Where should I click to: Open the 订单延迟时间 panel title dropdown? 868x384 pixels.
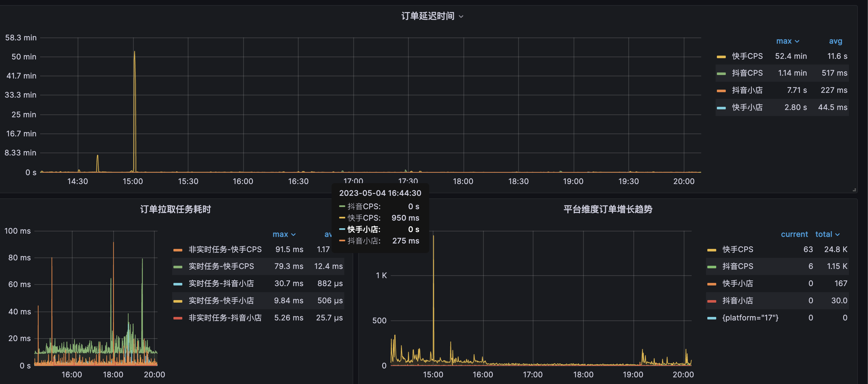pyautogui.click(x=432, y=16)
